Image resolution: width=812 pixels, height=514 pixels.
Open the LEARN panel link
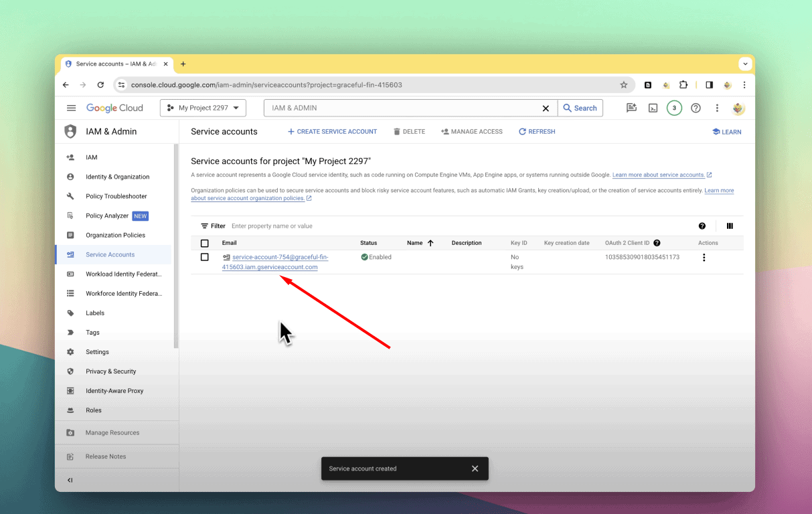coord(726,132)
